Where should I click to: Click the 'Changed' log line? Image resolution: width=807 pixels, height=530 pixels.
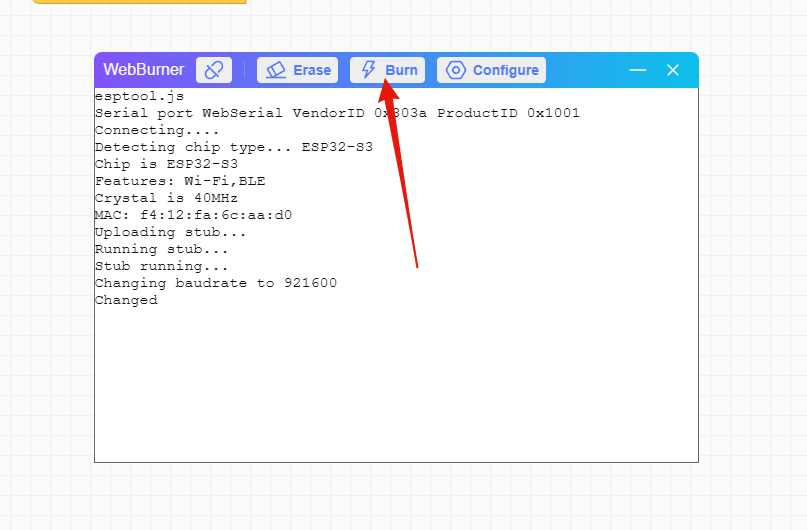click(126, 300)
